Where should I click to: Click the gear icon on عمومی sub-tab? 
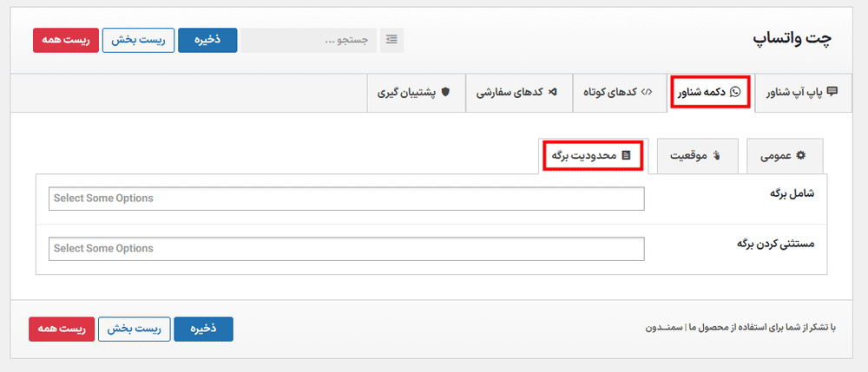pyautogui.click(x=801, y=156)
